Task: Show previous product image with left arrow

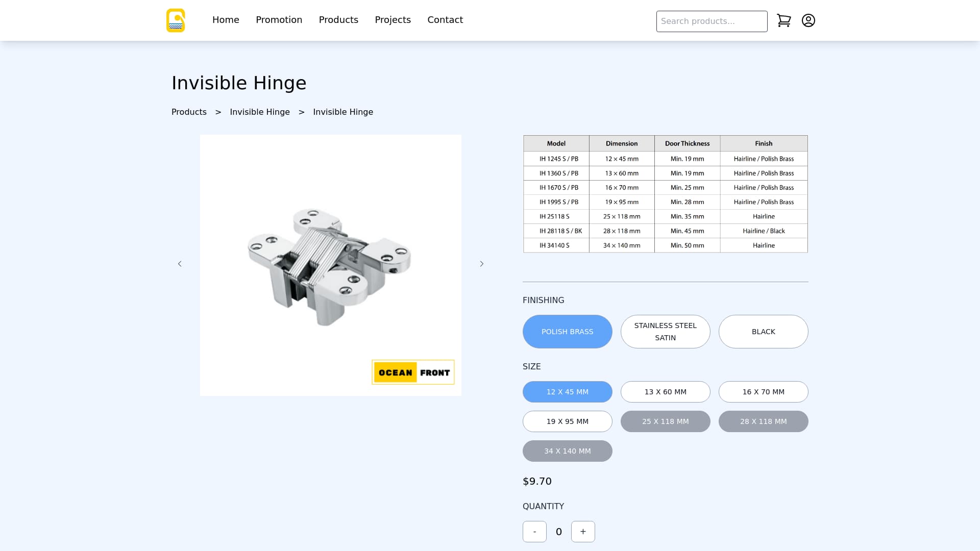Action: [180, 264]
